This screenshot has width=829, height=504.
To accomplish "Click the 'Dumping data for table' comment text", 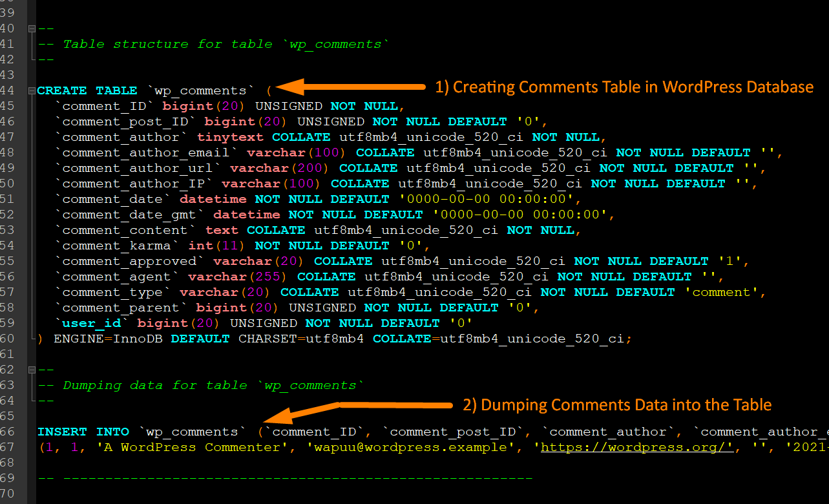I will point(155,385).
